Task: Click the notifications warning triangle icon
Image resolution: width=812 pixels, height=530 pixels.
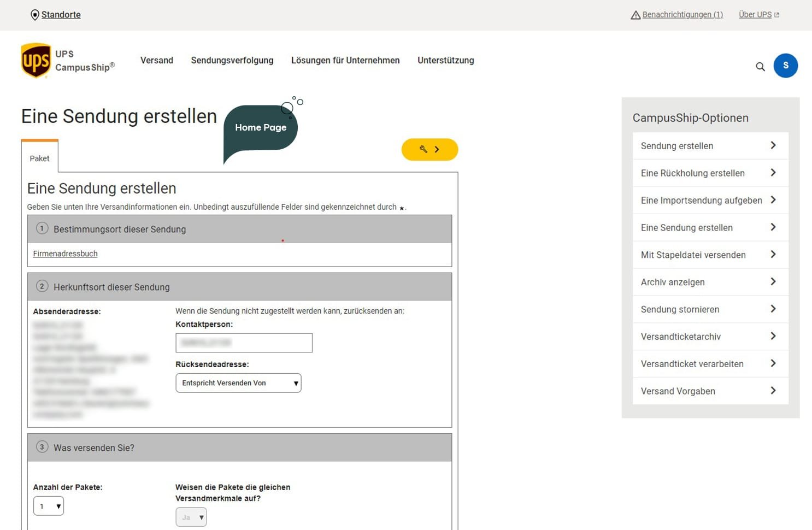Action: point(636,15)
